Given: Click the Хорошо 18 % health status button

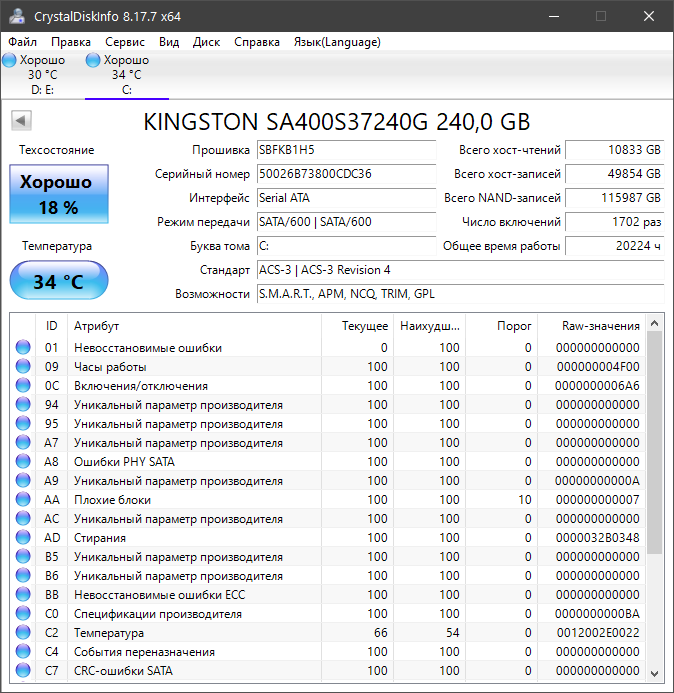Looking at the screenshot, I should tap(57, 194).
